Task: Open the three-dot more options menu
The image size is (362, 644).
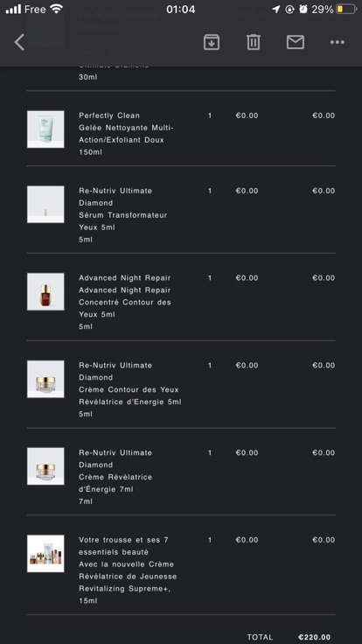Action: click(338, 42)
